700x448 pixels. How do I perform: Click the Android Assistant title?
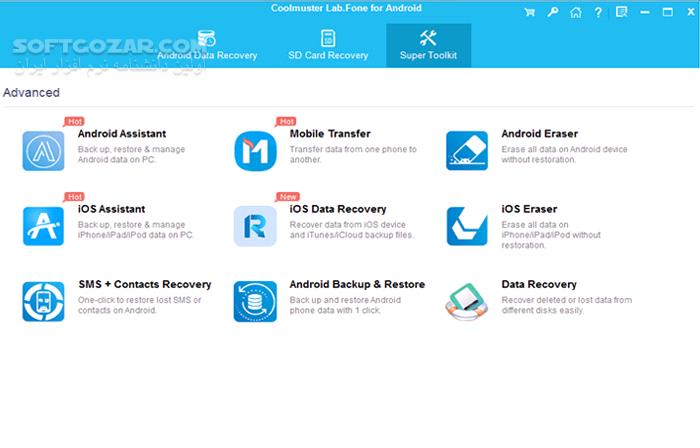point(122,134)
